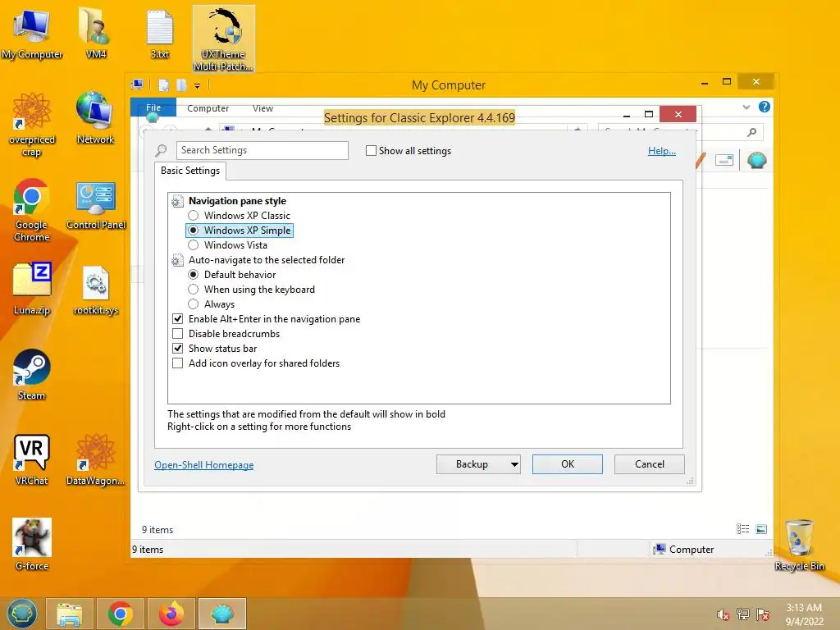Switch Explorer to large icons view
The height and width of the screenshot is (630, 840).
tap(761, 529)
